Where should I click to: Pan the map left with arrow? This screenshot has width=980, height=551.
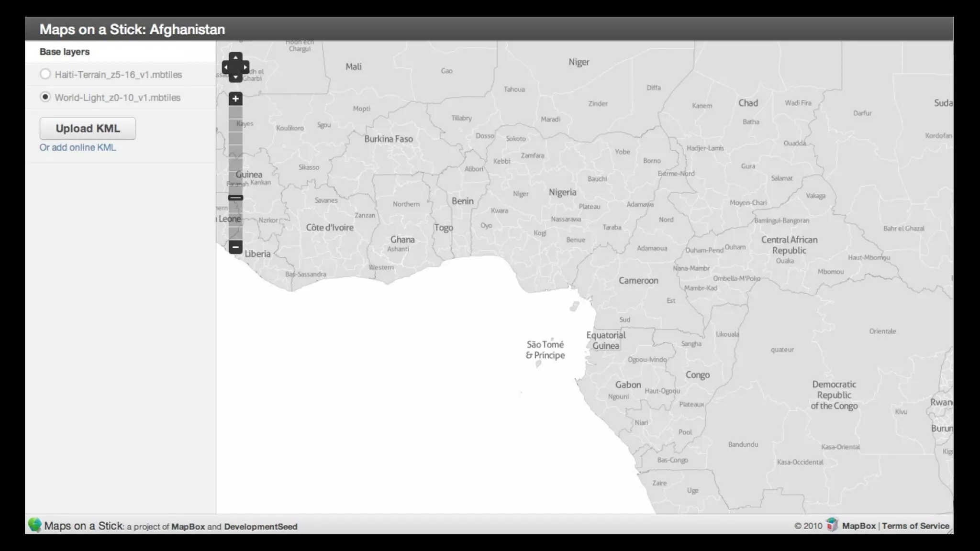tap(225, 67)
